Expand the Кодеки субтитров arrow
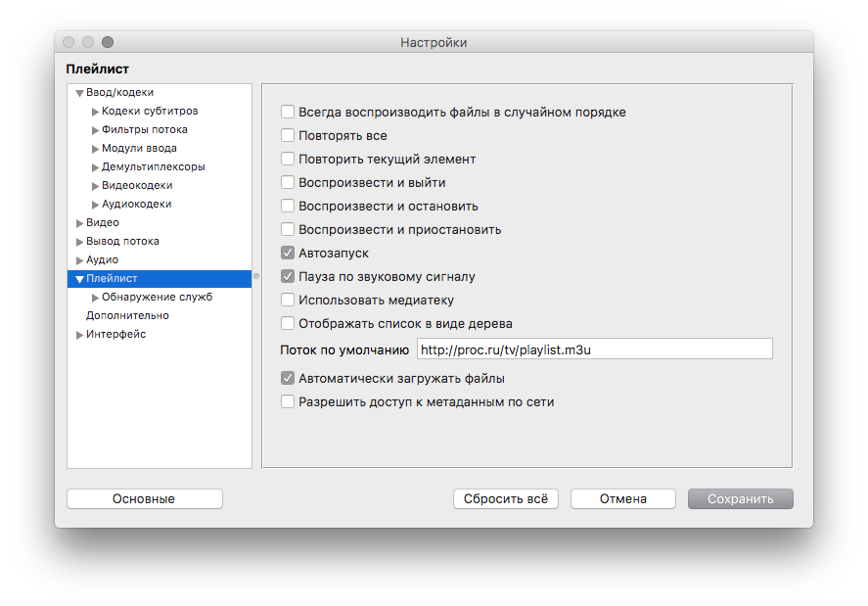 95,112
